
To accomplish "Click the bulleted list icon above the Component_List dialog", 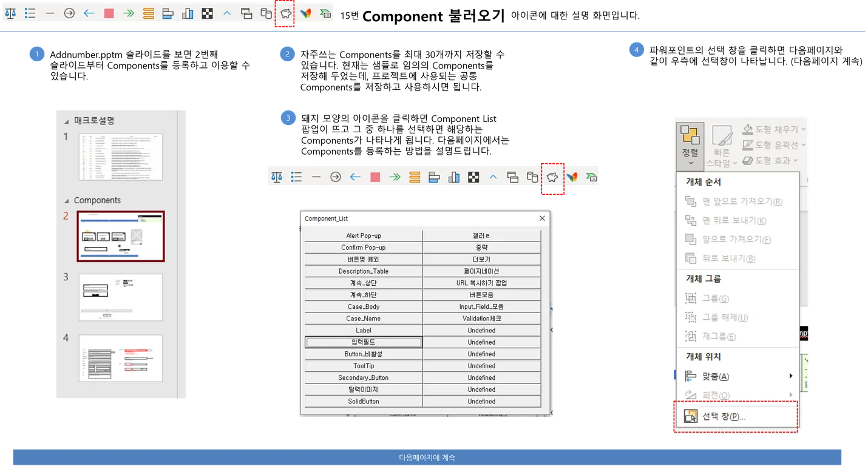I will [x=296, y=177].
